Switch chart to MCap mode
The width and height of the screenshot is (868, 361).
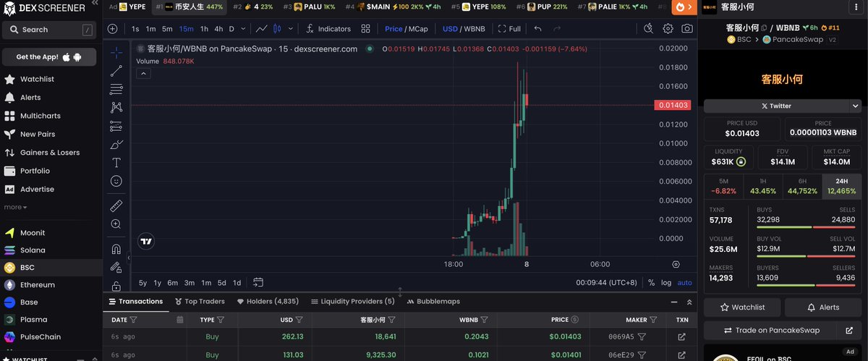click(x=419, y=29)
